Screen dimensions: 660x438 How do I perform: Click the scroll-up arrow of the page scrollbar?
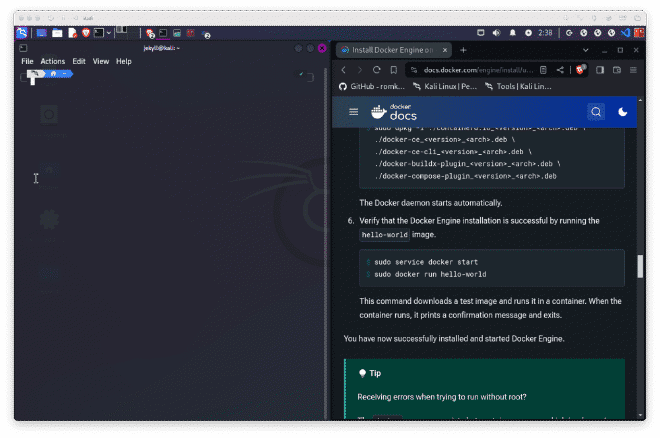coord(640,101)
